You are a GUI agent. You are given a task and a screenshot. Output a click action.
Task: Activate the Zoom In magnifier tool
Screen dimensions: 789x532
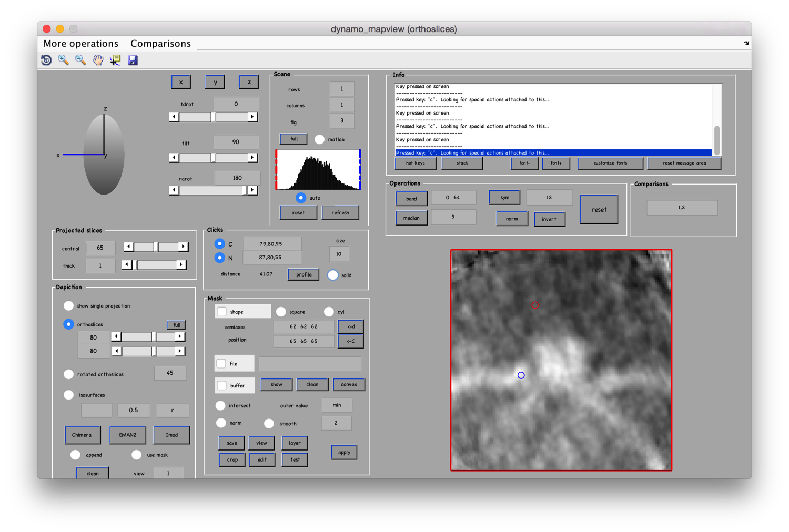tap(63, 60)
